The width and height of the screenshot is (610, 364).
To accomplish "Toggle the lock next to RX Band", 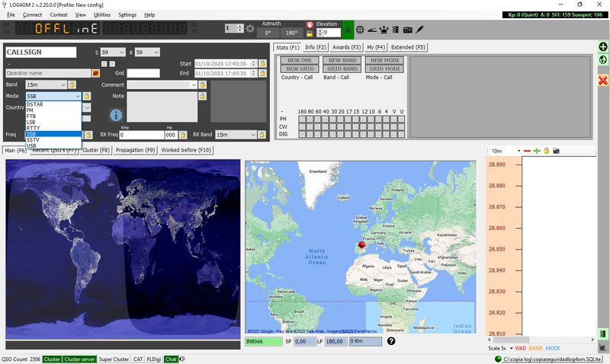I will [262, 135].
